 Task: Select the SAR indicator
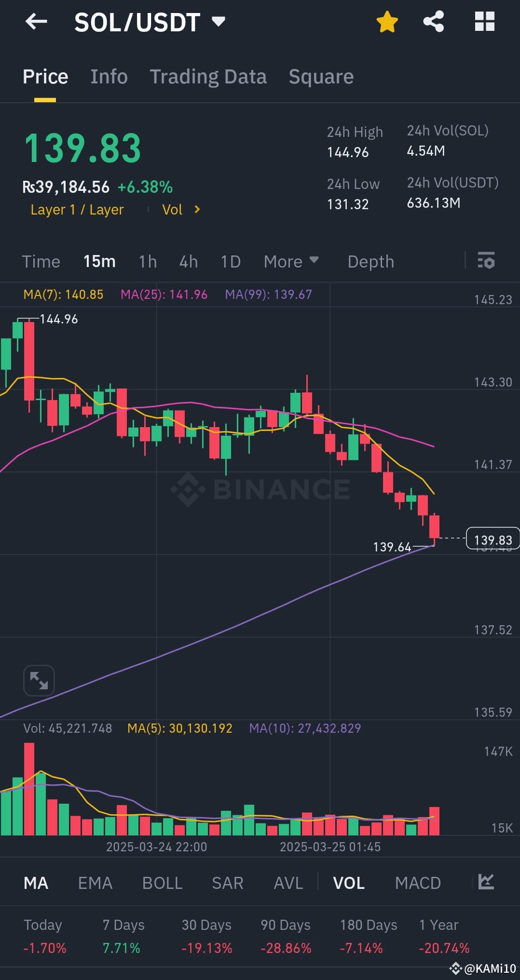click(227, 883)
